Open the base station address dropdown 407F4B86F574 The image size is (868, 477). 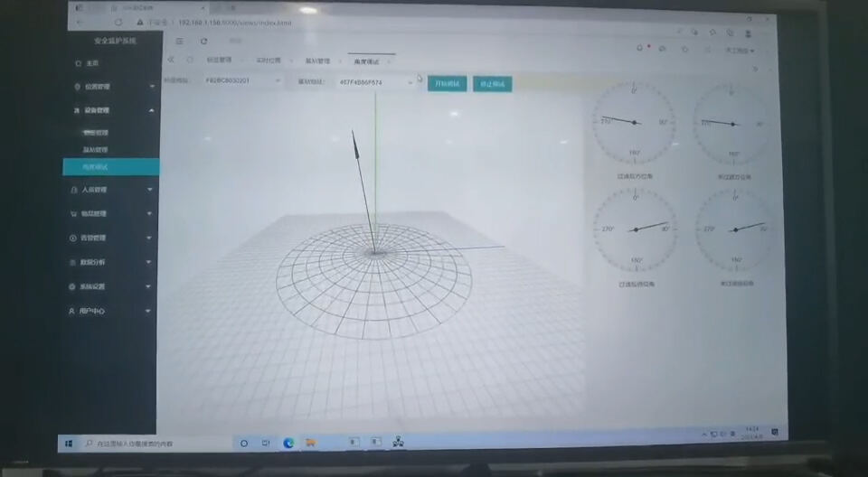click(375, 82)
